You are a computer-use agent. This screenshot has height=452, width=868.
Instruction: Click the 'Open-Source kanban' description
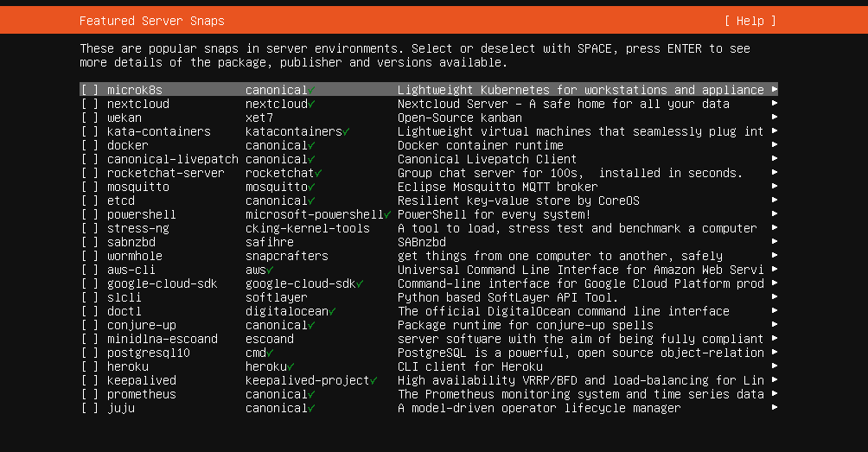(459, 118)
